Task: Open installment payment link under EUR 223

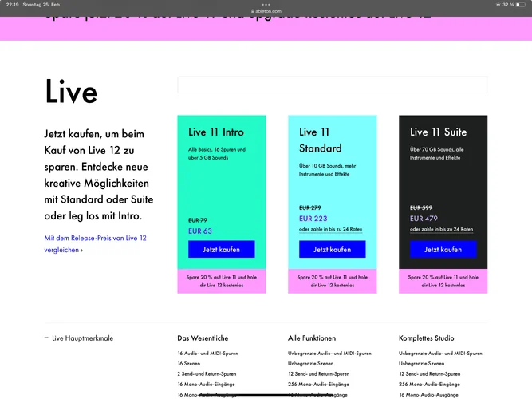Action: 330,229
